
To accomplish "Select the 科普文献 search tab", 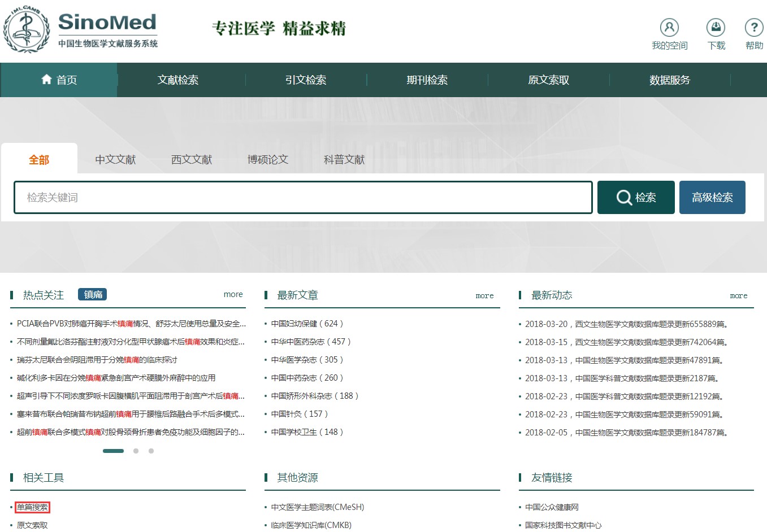I will [x=344, y=160].
